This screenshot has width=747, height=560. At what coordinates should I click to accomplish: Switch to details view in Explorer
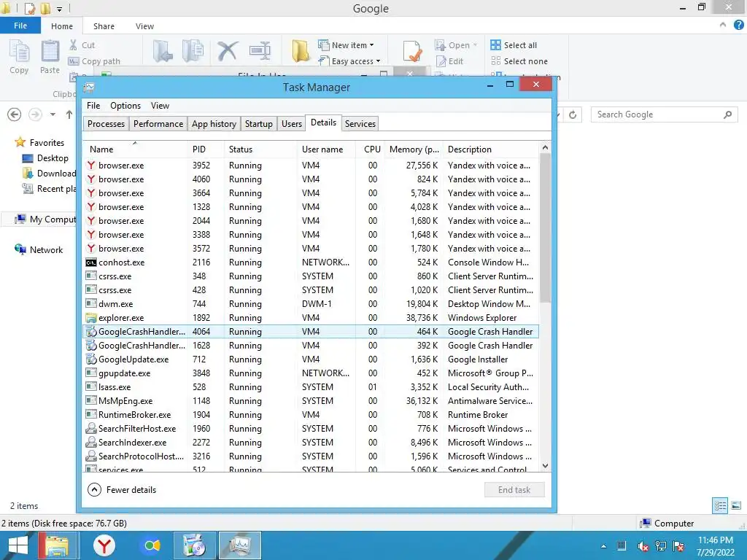pyautogui.click(x=720, y=506)
